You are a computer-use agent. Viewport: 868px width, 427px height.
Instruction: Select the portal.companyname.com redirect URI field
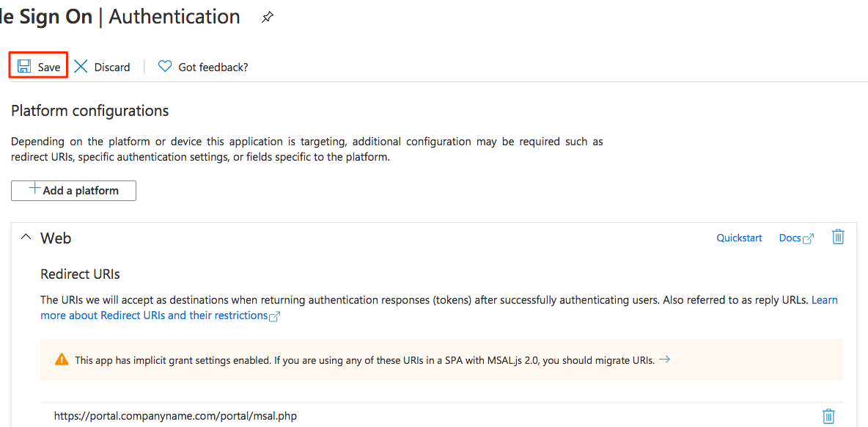[176, 416]
